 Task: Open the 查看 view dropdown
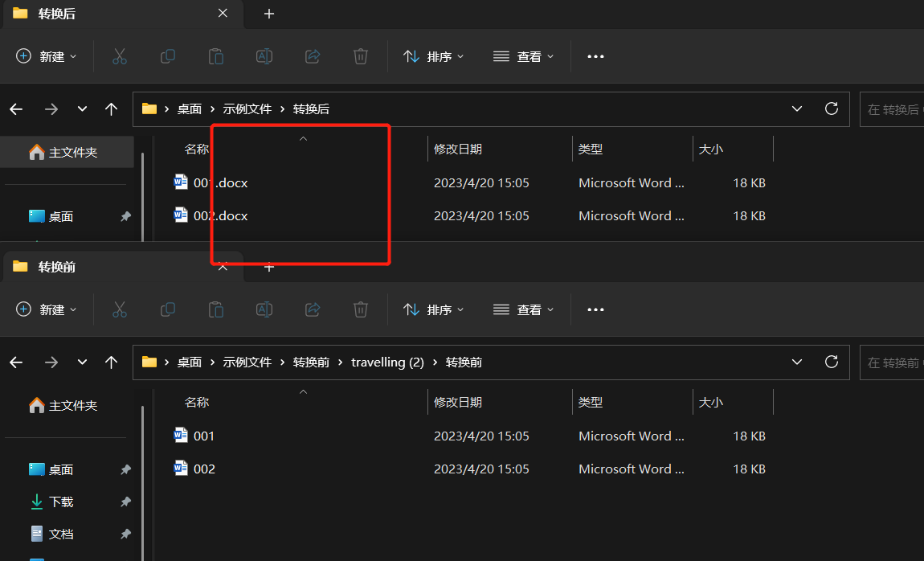[523, 56]
